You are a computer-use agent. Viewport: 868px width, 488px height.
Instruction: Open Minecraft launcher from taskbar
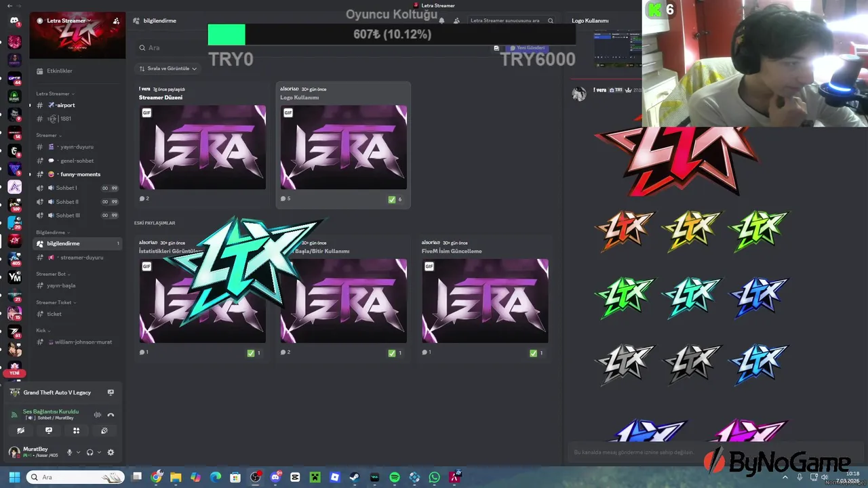[315, 477]
